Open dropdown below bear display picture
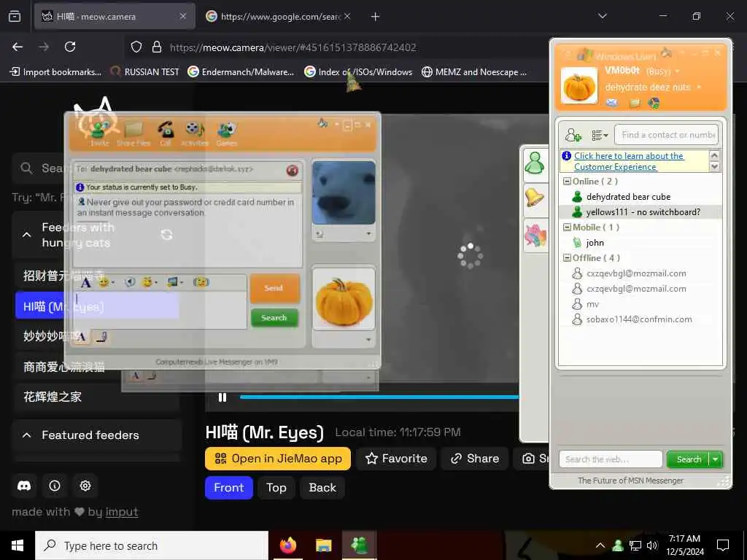The height and width of the screenshot is (560, 747). 368,234
